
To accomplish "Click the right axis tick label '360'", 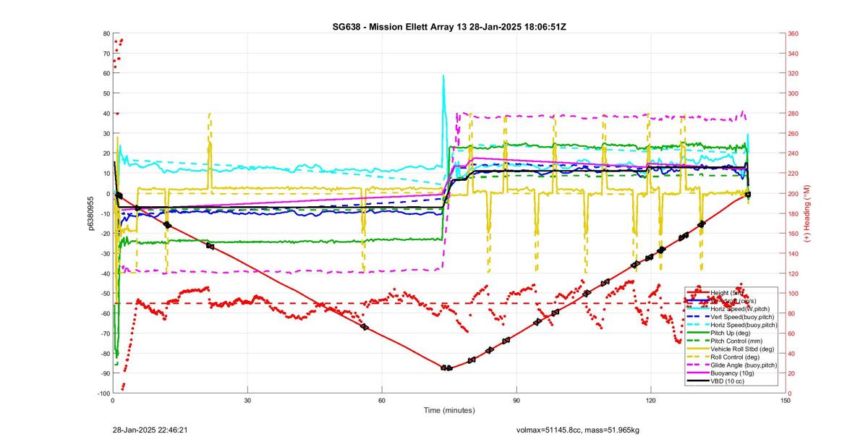I will 793,33.
